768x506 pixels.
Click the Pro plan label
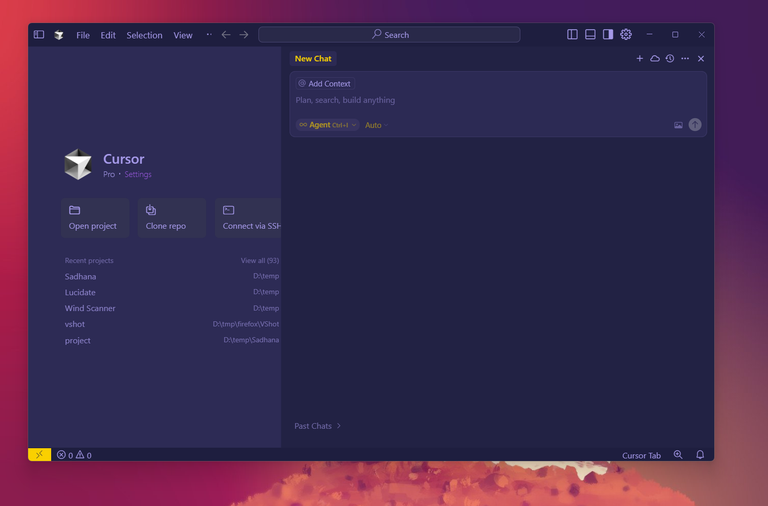[109, 174]
